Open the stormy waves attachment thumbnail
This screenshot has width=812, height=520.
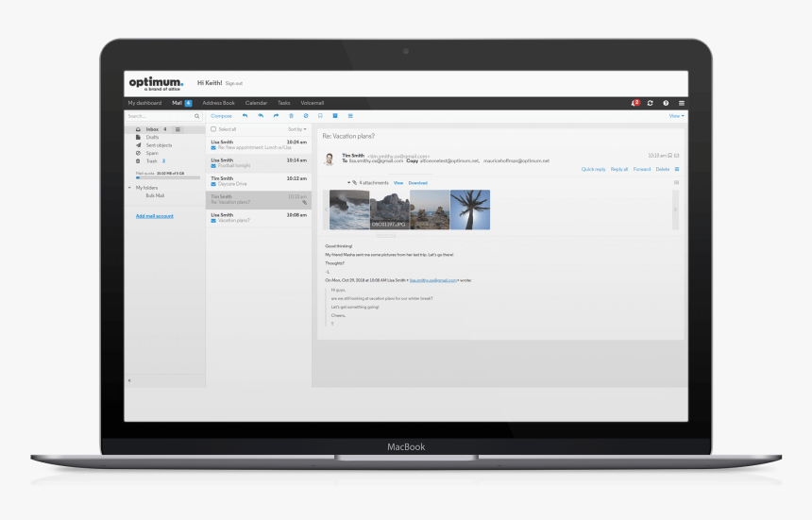coord(349,210)
